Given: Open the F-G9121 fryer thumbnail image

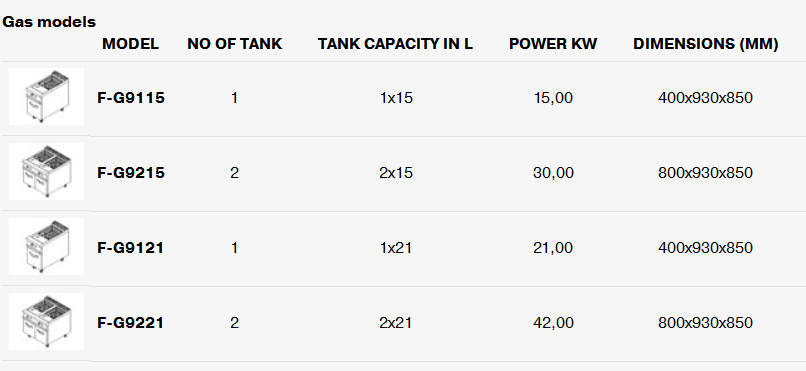Looking at the screenshot, I should click(x=46, y=247).
